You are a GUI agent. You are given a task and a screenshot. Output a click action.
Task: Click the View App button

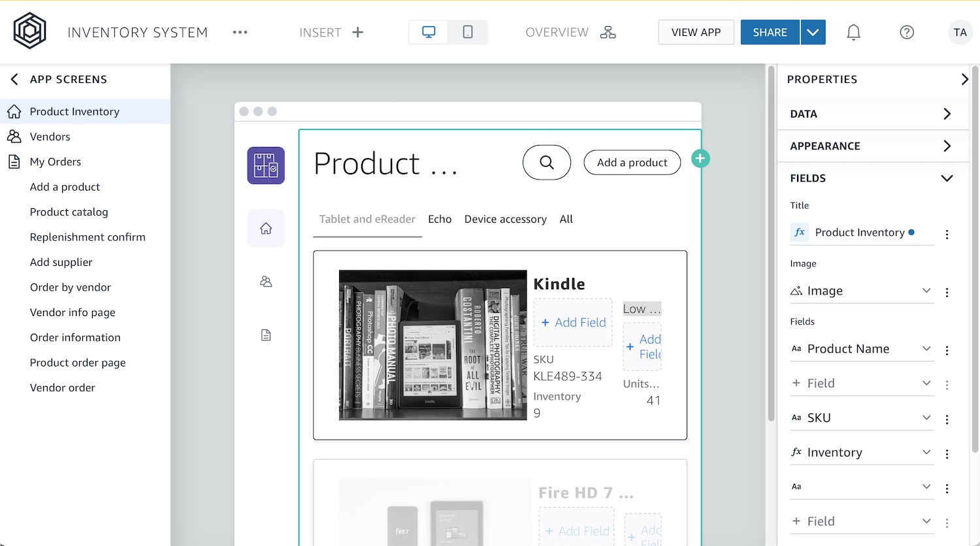tap(696, 33)
